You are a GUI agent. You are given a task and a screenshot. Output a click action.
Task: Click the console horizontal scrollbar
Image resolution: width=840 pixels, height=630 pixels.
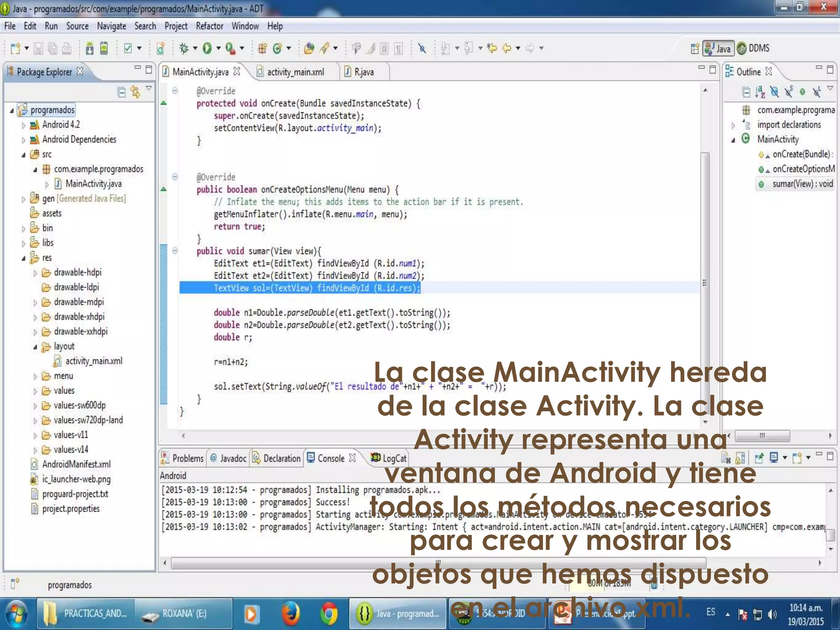click(438, 563)
